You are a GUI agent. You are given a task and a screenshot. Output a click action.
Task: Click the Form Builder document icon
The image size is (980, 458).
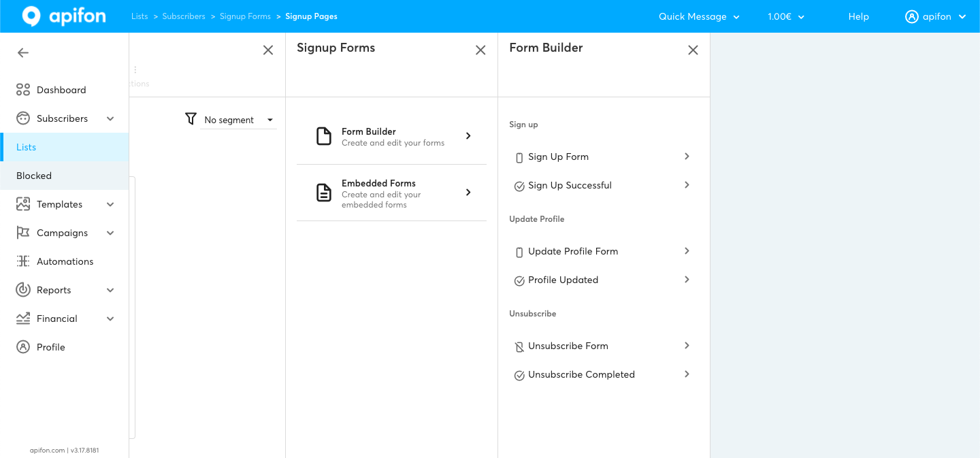[324, 136]
